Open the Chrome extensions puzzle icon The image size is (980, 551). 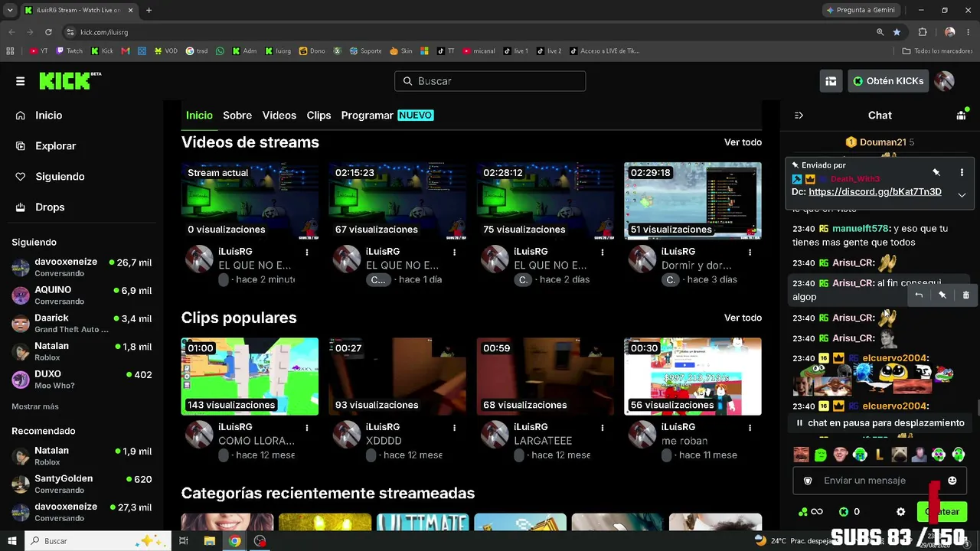923,32
